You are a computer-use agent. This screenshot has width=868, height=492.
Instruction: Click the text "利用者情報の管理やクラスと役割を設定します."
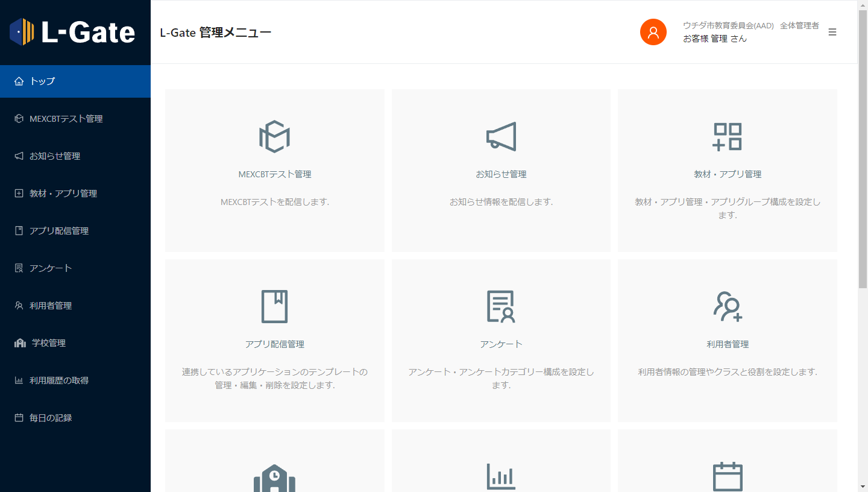[x=728, y=372]
